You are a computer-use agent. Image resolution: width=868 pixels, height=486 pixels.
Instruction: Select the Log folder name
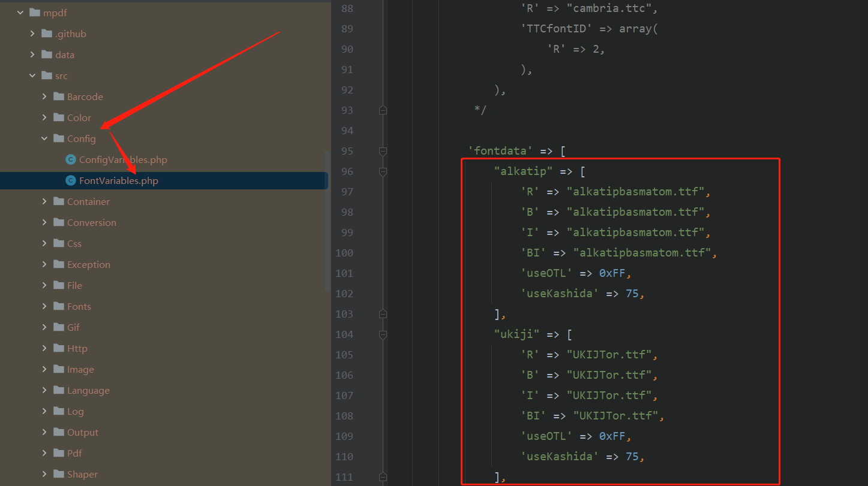coord(75,412)
